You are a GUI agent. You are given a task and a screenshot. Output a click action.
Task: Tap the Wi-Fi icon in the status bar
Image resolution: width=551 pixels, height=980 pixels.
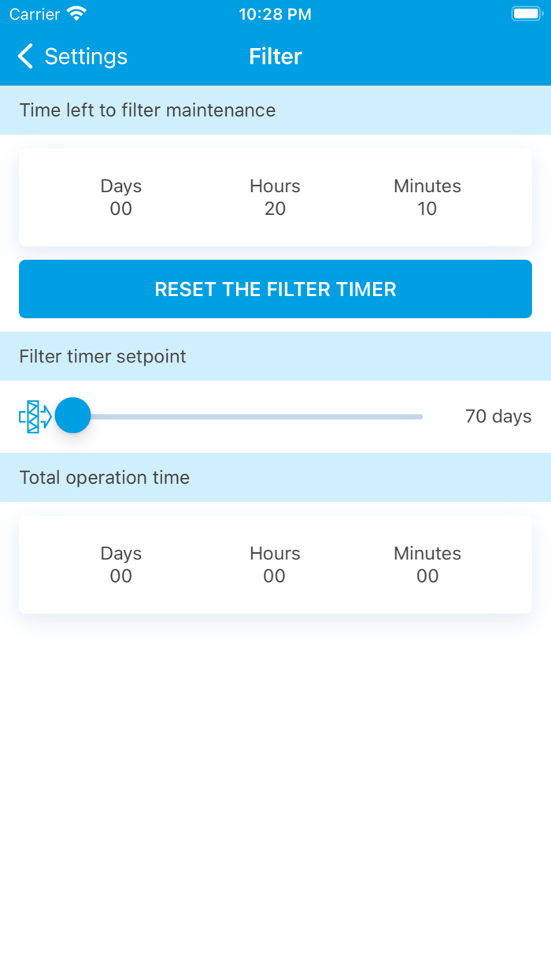pyautogui.click(x=75, y=13)
